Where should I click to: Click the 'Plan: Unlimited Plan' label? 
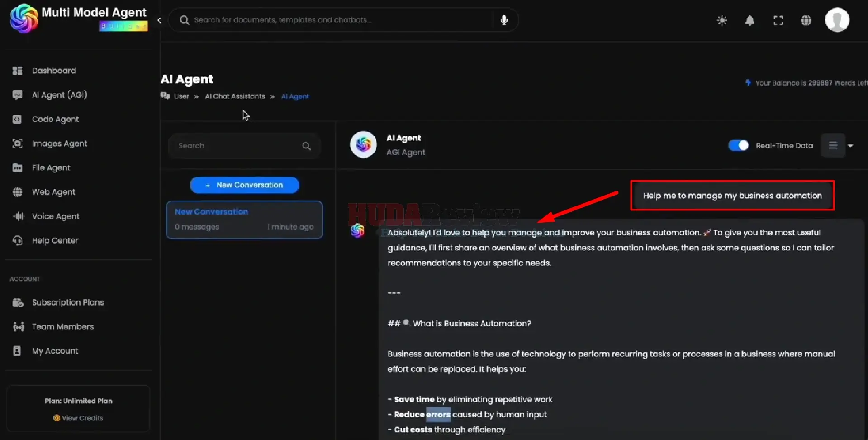pos(79,401)
